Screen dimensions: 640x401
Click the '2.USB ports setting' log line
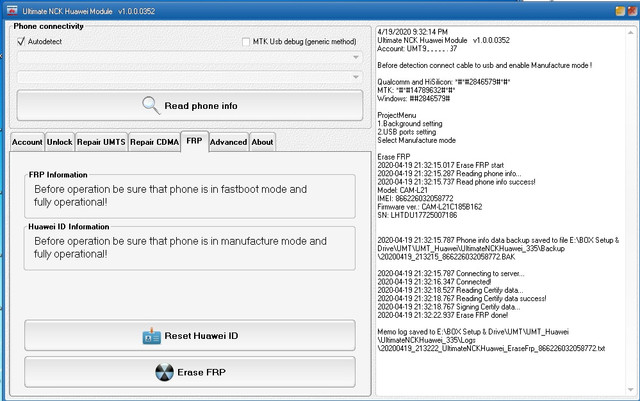click(407, 132)
